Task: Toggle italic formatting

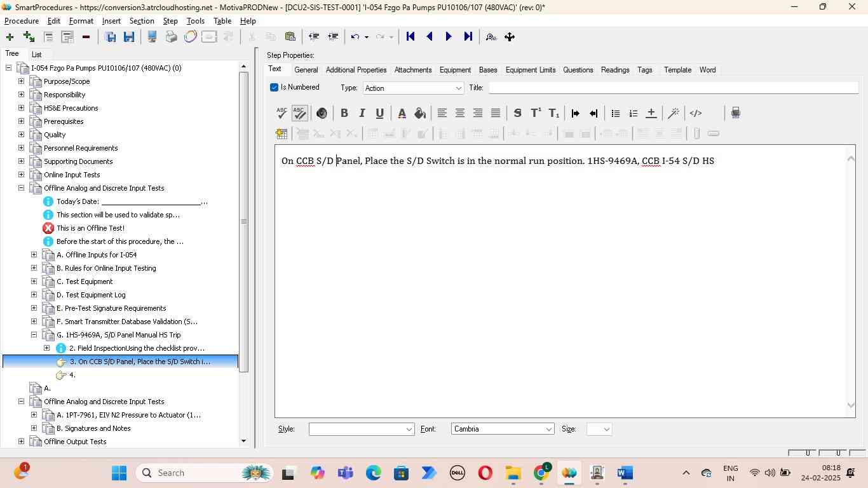Action: [x=362, y=113]
